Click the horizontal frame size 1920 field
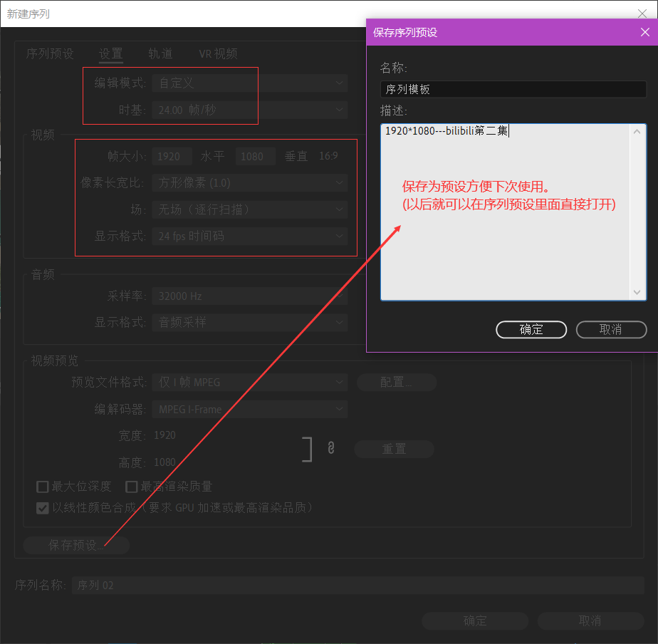This screenshot has width=658, height=644. pos(172,156)
